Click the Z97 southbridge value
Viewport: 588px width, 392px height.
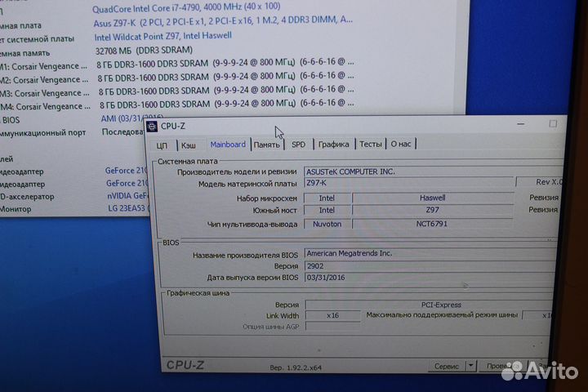pyautogui.click(x=432, y=210)
